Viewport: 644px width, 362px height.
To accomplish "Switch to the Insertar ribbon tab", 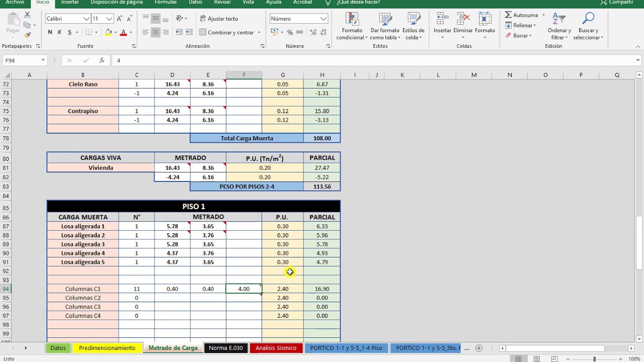I will click(70, 3).
